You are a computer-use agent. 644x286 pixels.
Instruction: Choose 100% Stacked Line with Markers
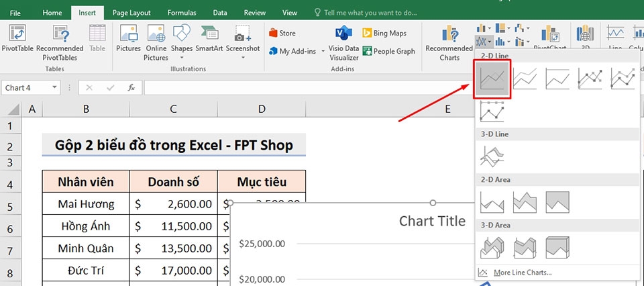click(492, 111)
